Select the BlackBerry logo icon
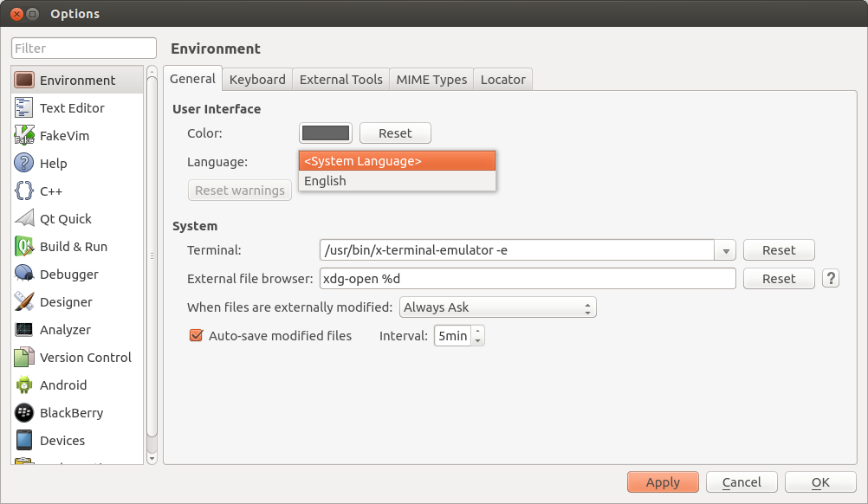Screen dimensions: 868x504 point(24,413)
